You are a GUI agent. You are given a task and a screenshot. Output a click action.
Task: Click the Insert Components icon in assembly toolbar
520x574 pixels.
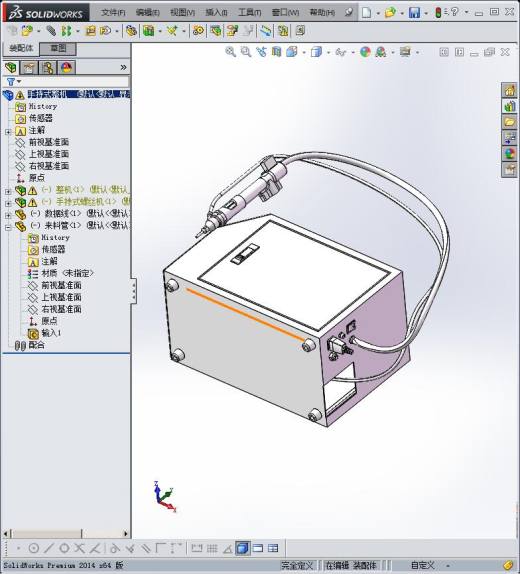[27, 31]
